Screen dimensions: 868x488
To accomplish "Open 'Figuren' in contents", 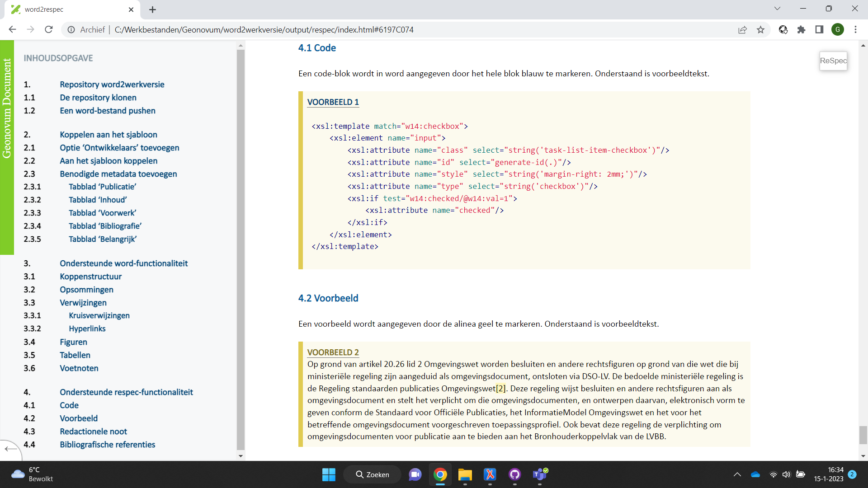I will (74, 342).
